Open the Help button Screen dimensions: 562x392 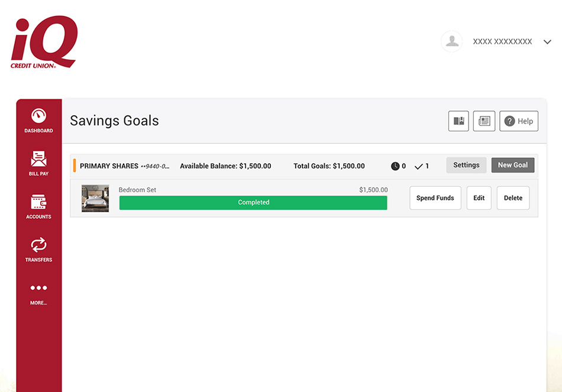tap(519, 121)
